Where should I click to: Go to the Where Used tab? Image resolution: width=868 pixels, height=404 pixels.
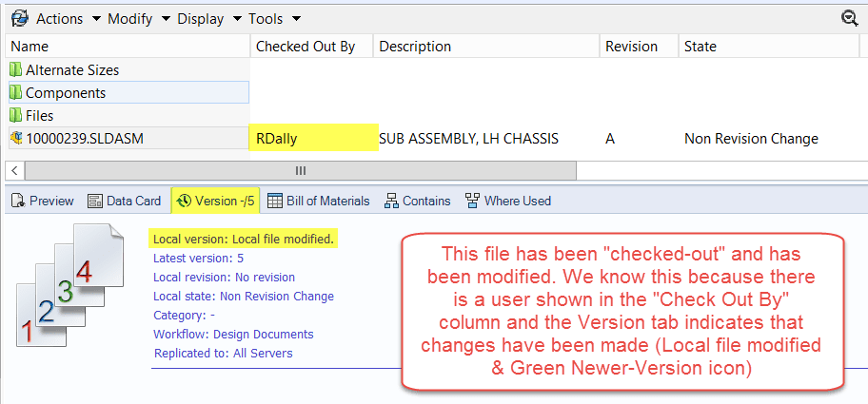tap(507, 201)
